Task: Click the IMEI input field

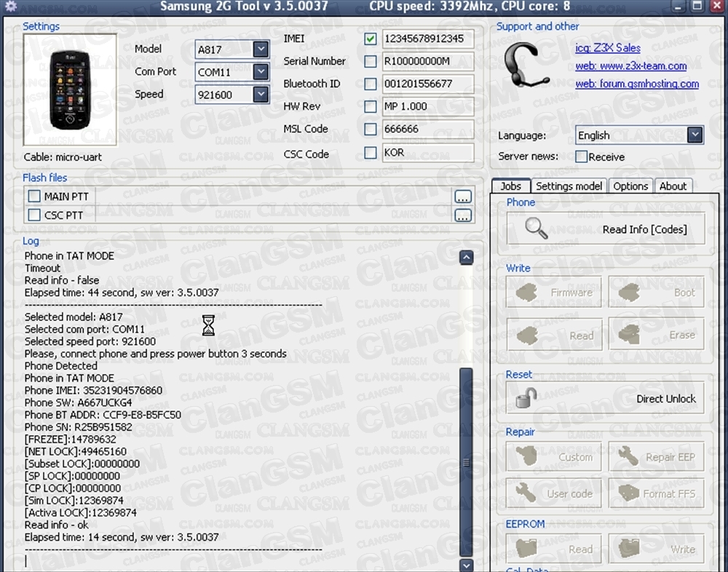Action: coord(427,39)
